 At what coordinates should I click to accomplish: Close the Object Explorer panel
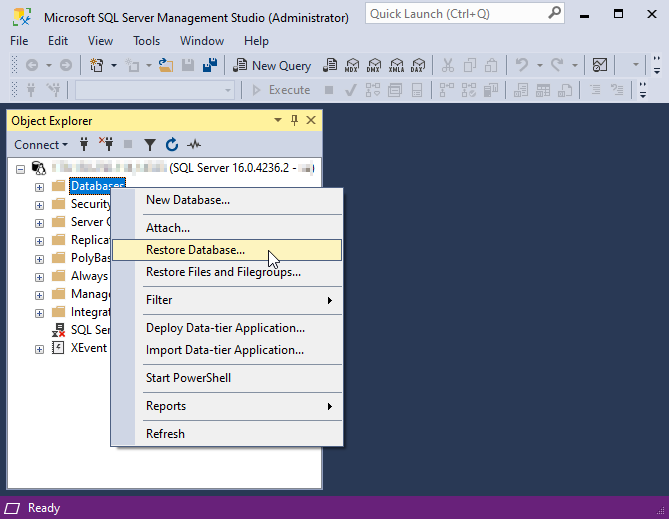311,120
